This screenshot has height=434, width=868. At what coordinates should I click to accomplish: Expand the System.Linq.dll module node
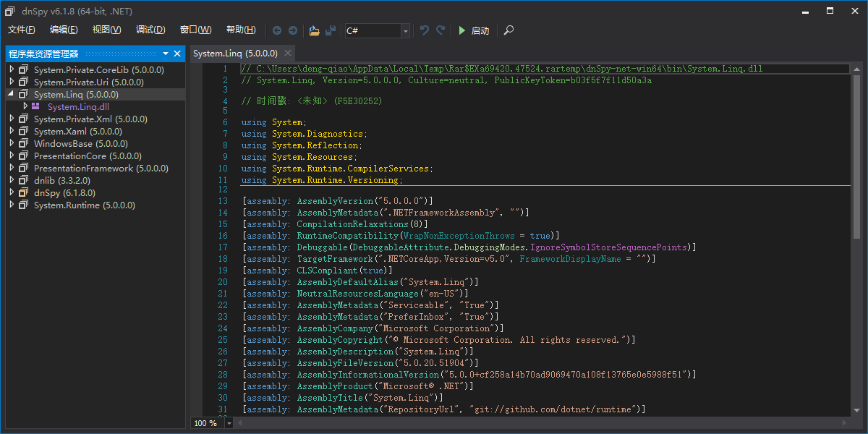(x=25, y=106)
